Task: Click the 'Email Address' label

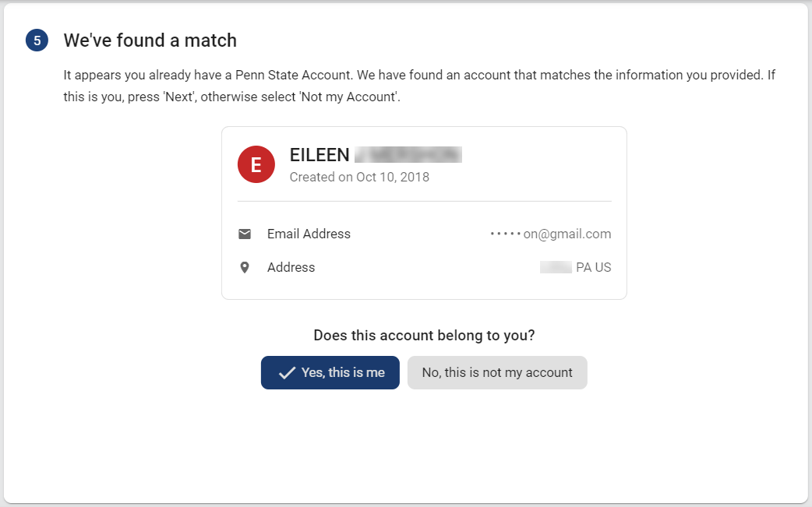Action: pos(309,234)
